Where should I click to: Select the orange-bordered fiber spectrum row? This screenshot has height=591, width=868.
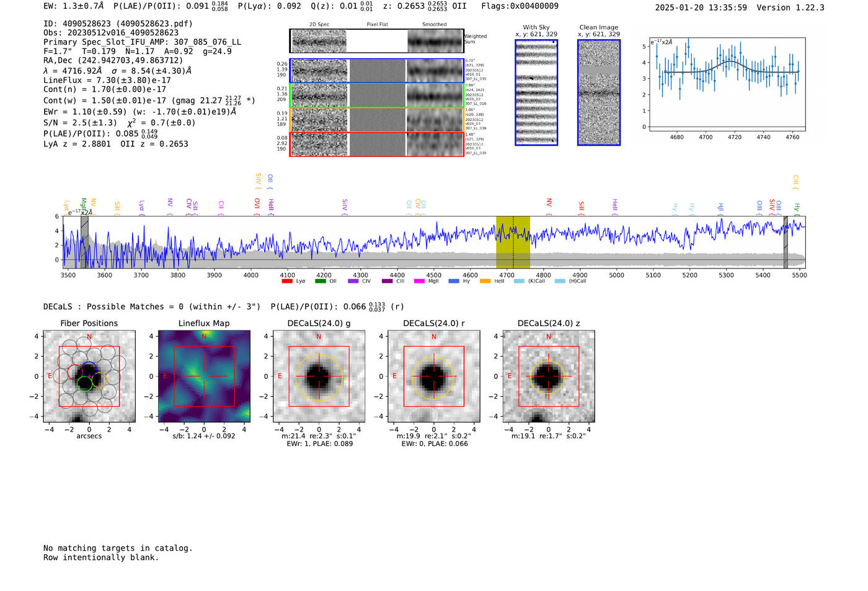pyautogui.click(x=377, y=120)
